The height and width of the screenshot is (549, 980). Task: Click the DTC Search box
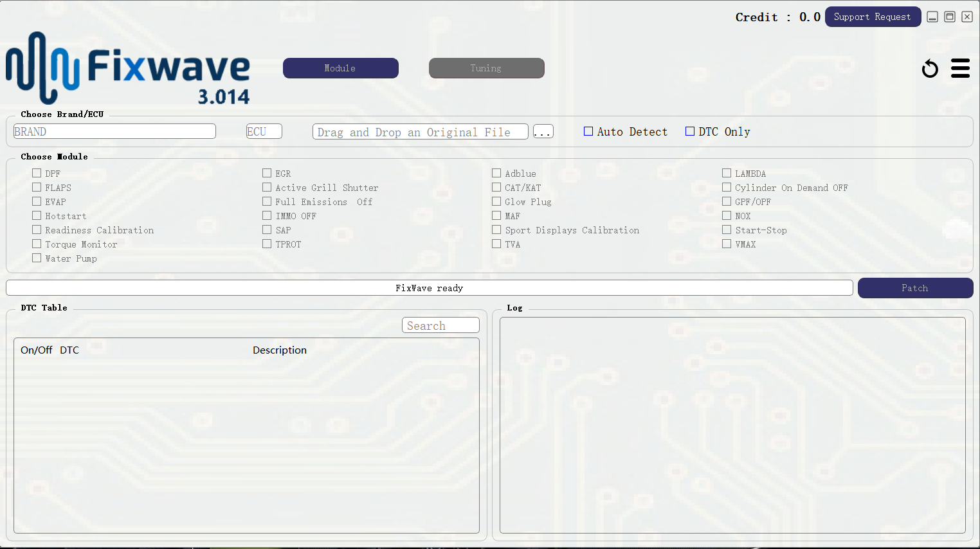[x=440, y=325]
